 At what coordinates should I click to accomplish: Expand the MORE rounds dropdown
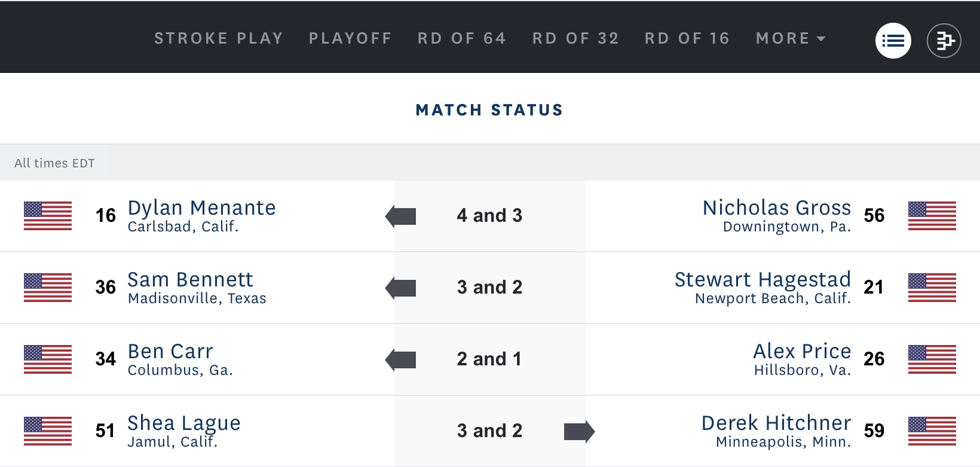(791, 38)
